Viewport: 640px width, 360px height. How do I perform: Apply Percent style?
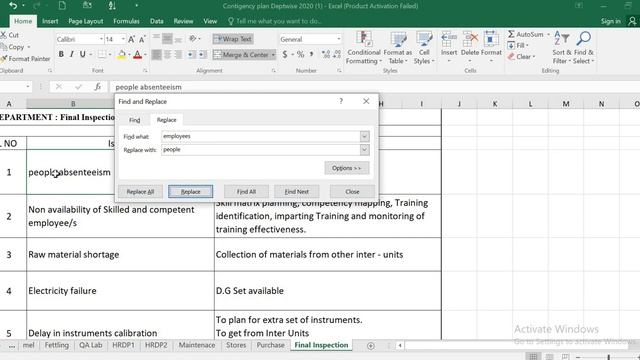[x=300, y=54]
